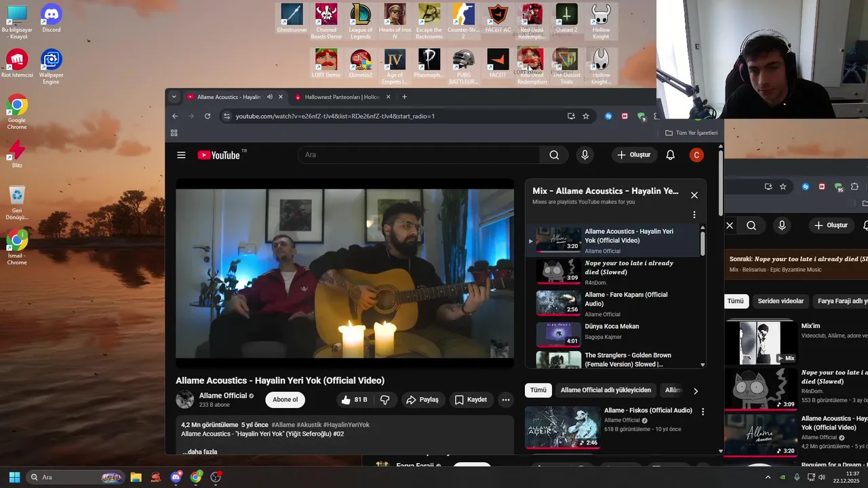Open the Geri Dönüşüm recycle bin
Image resolution: width=868 pixels, height=488 pixels.
coord(17,203)
